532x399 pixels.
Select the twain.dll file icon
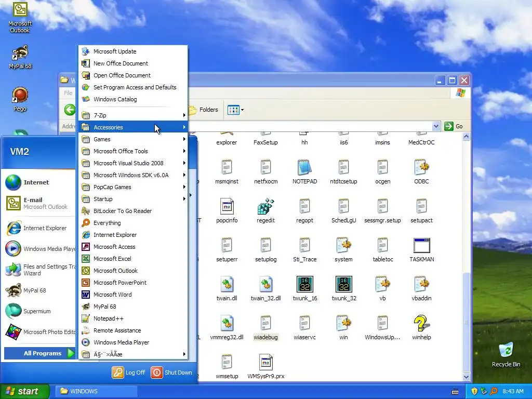coord(227,284)
